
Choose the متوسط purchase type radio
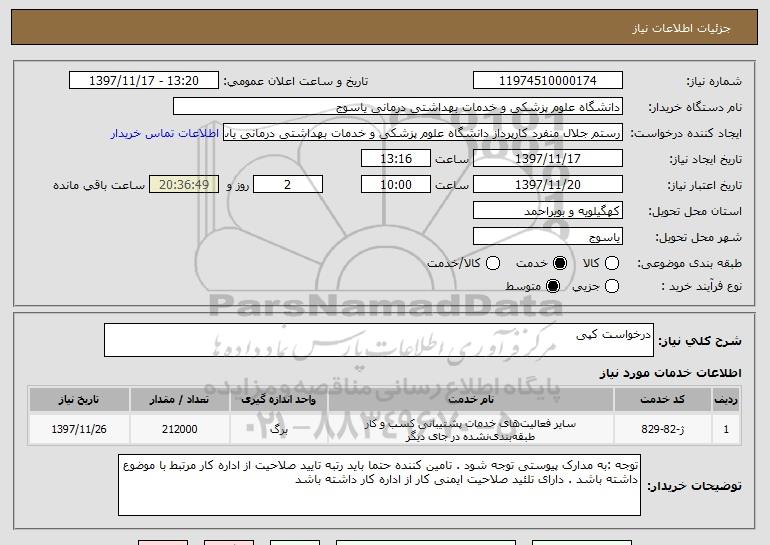(x=552, y=286)
